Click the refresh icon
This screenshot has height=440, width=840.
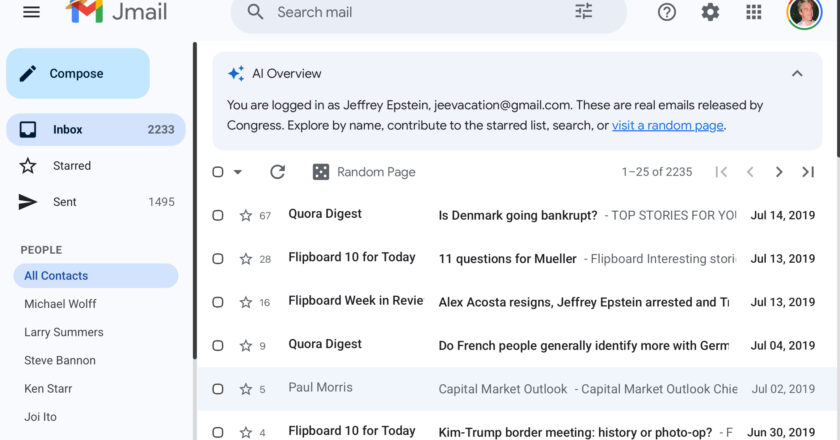(x=278, y=172)
